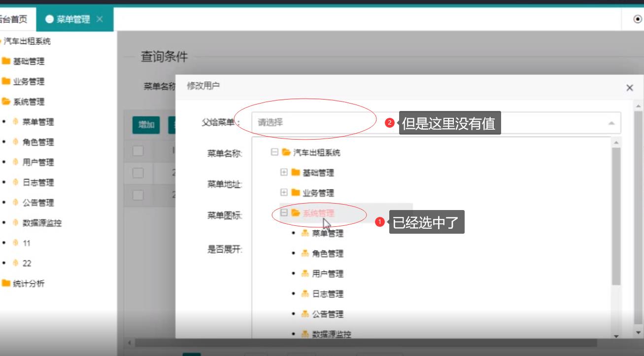Viewport: 644px width, 356px height.
Task: Click the 父给菜单 dropdown arrow
Action: point(611,123)
